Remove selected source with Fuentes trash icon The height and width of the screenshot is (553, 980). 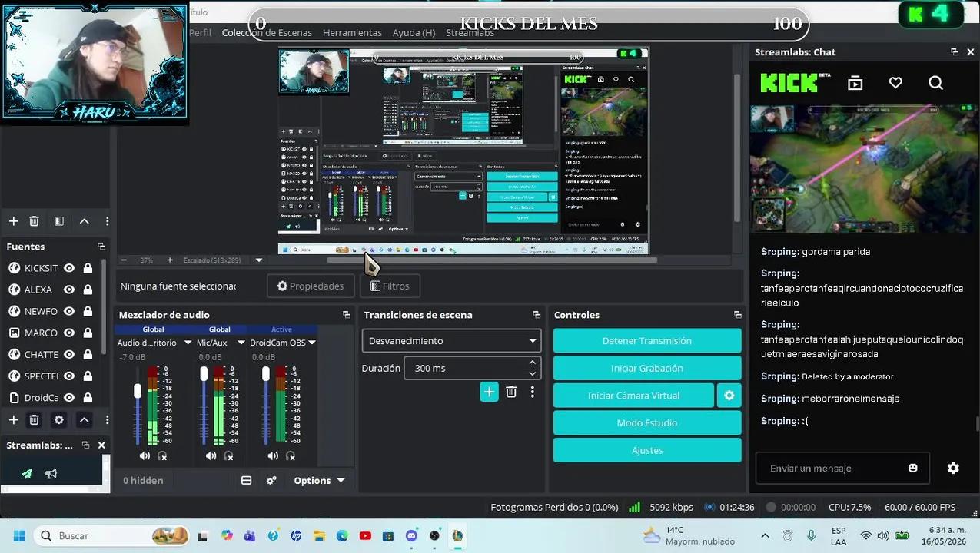(34, 419)
